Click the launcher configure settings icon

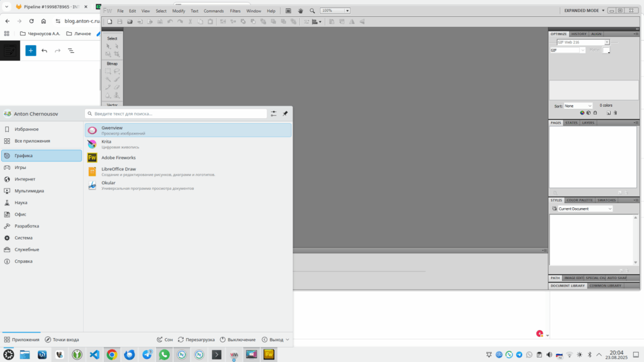[x=274, y=114]
